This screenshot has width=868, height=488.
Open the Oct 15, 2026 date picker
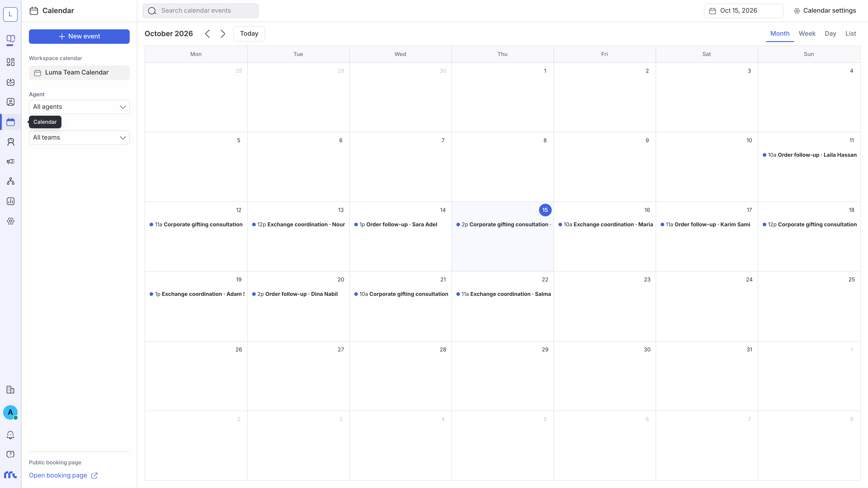coord(744,11)
